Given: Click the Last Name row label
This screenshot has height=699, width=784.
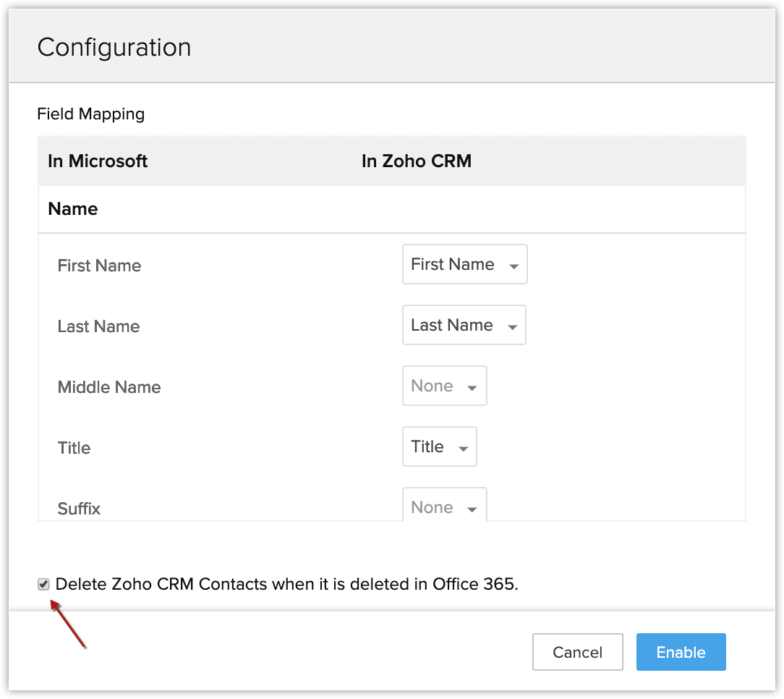Looking at the screenshot, I should click(98, 326).
